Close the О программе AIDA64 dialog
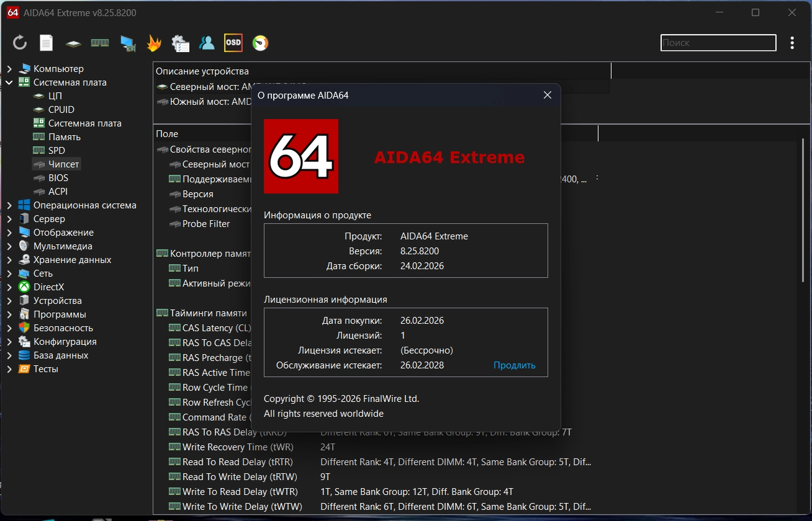The width and height of the screenshot is (812, 521). [x=547, y=95]
